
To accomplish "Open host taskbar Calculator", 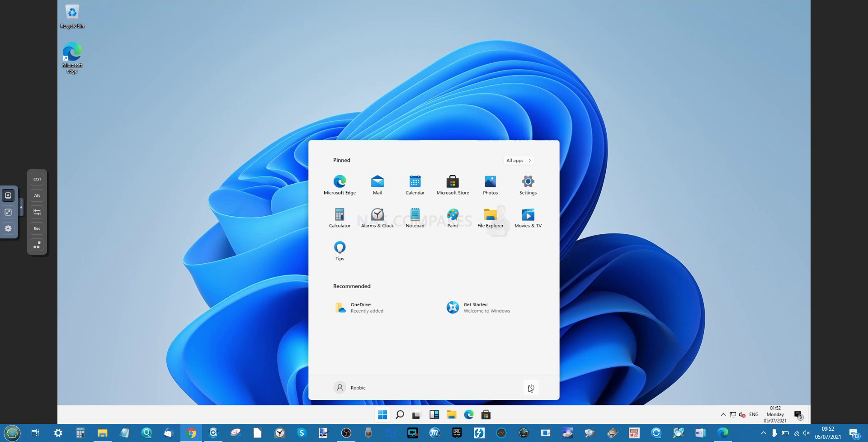I will click(x=80, y=433).
